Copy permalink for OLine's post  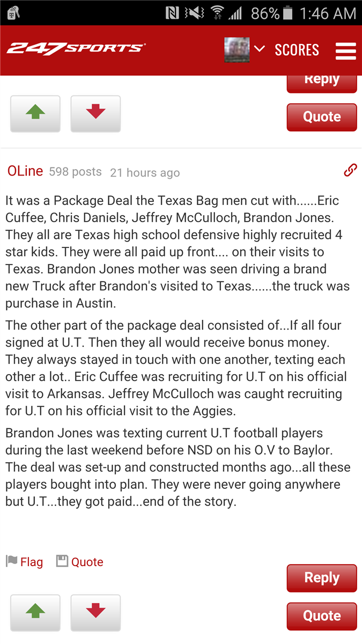[x=350, y=171]
